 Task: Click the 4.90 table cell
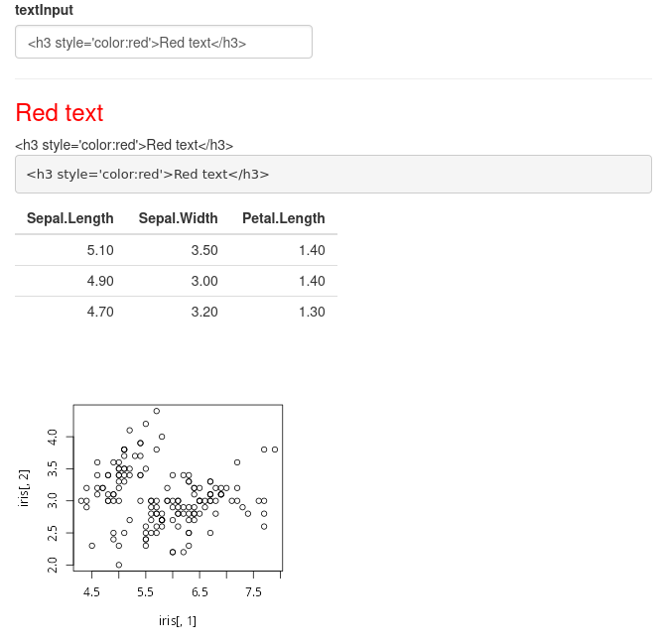click(x=100, y=281)
